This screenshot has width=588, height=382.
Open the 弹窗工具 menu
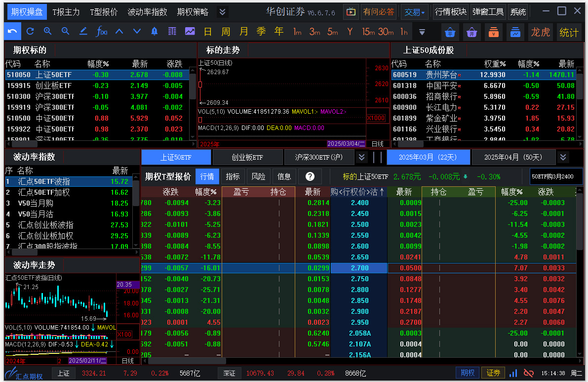(488, 12)
